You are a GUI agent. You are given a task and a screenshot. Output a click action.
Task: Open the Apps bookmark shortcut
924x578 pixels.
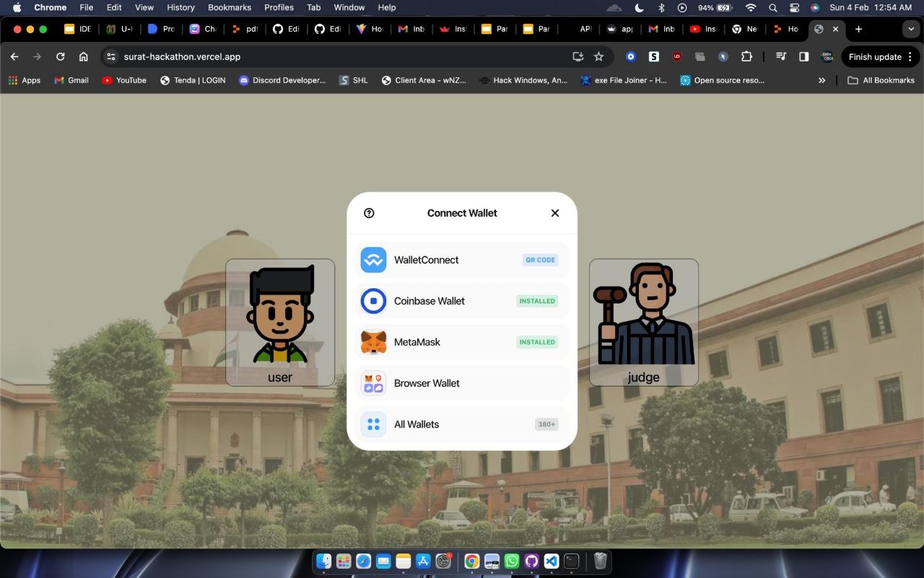tap(24, 80)
